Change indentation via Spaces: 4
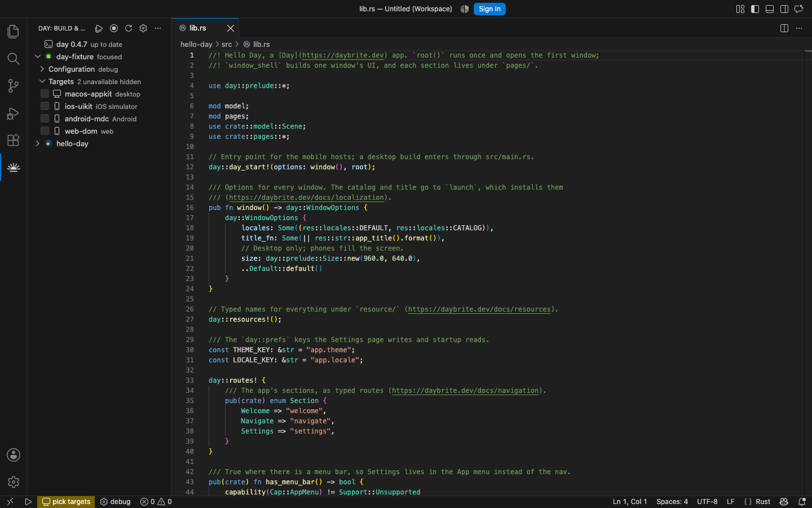 click(x=672, y=502)
